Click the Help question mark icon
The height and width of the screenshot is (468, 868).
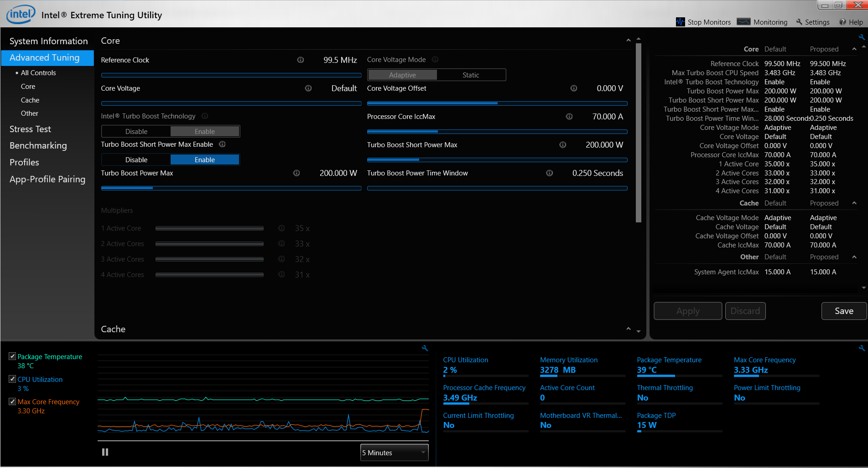[842, 22]
